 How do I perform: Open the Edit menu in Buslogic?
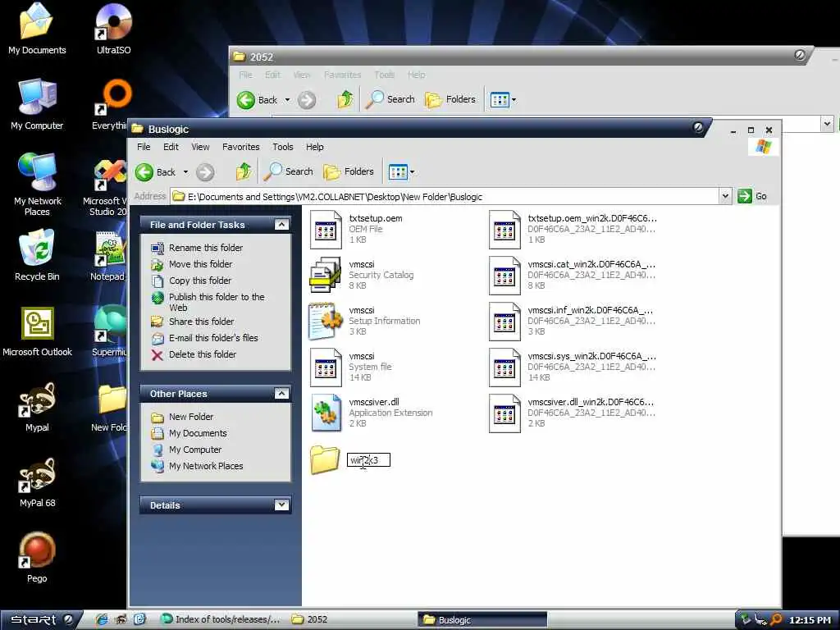click(x=171, y=147)
